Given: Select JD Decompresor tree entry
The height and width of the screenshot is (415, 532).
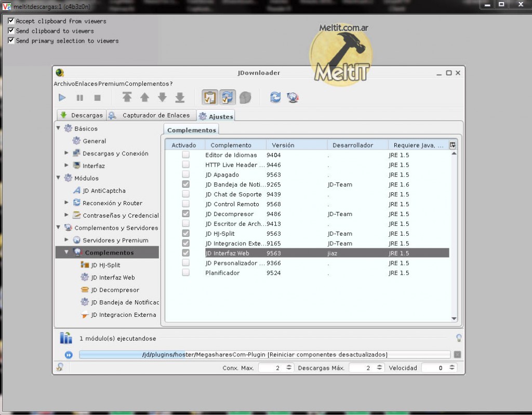Looking at the screenshot, I should [115, 290].
